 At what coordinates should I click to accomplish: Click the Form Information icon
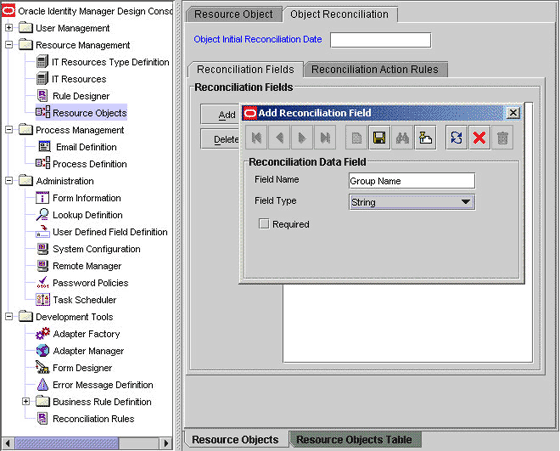[42, 197]
